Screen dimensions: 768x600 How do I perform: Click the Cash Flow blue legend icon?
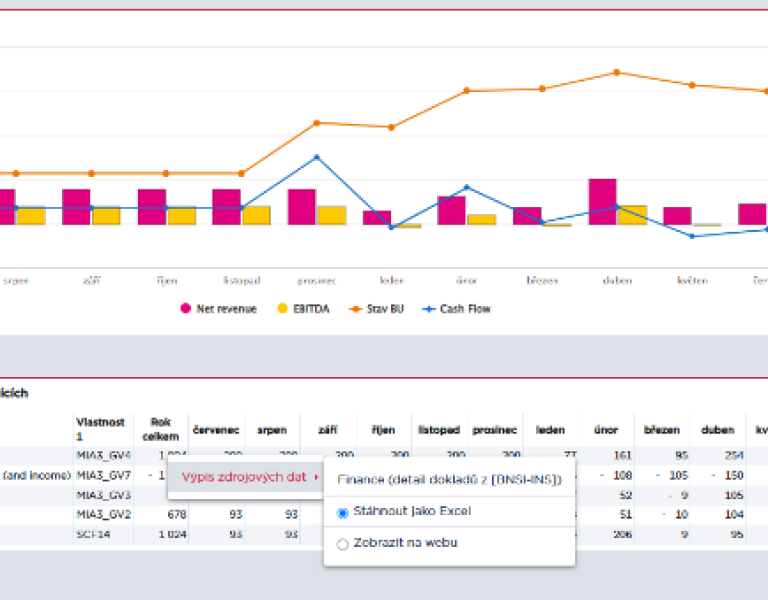[430, 309]
